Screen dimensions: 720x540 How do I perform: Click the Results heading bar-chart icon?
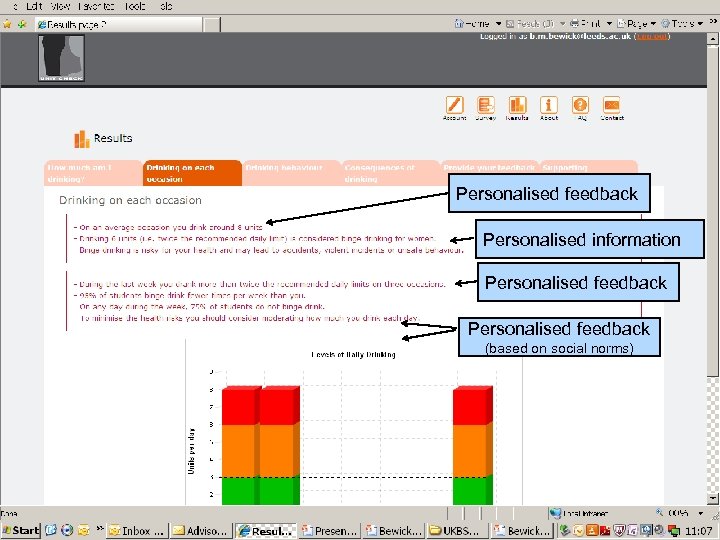[x=81, y=139]
